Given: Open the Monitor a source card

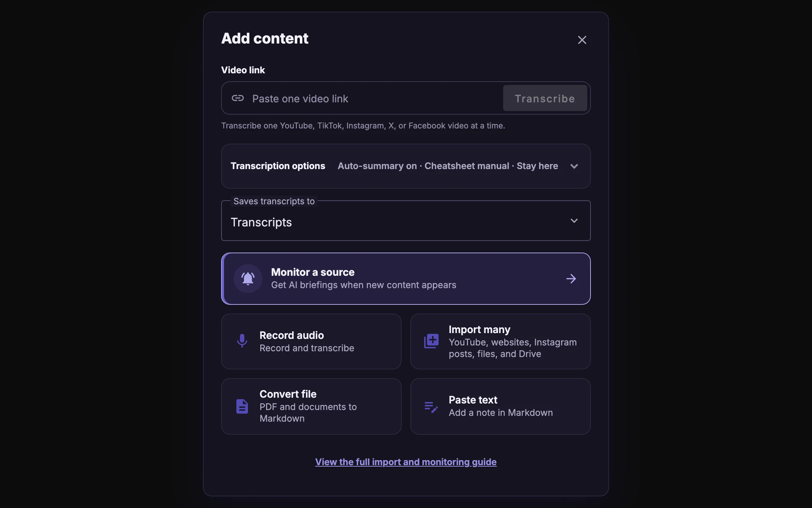Looking at the screenshot, I should [406, 279].
